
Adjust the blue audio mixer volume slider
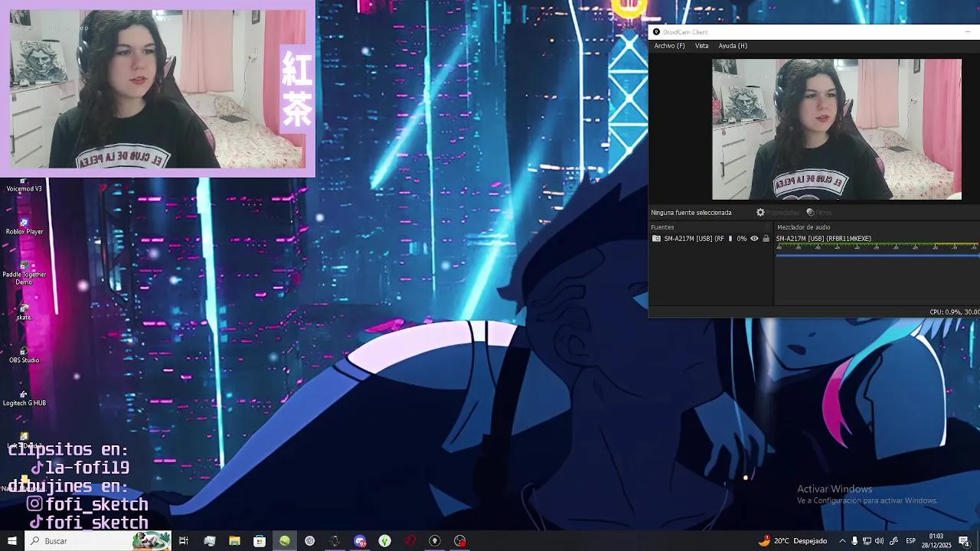877,255
